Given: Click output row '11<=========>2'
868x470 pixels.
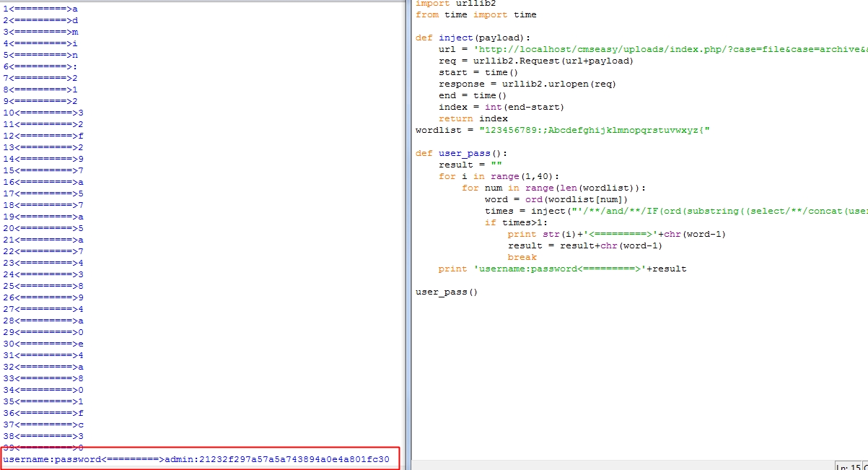Looking at the screenshot, I should point(43,124).
